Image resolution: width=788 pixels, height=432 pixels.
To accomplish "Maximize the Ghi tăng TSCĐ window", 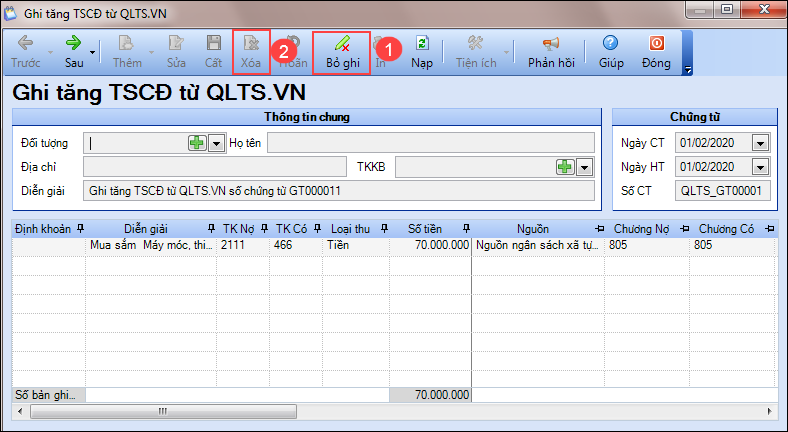I will (x=727, y=10).
